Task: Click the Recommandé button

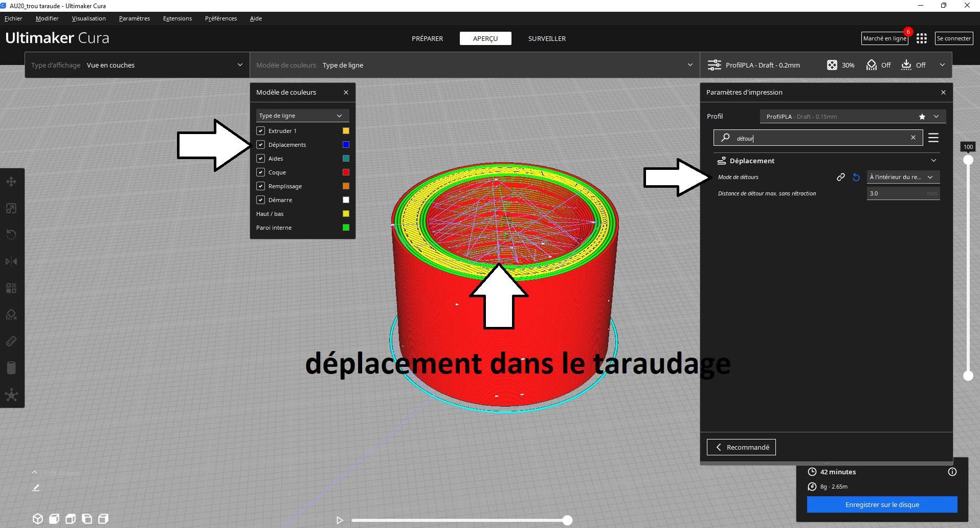Action: click(741, 447)
